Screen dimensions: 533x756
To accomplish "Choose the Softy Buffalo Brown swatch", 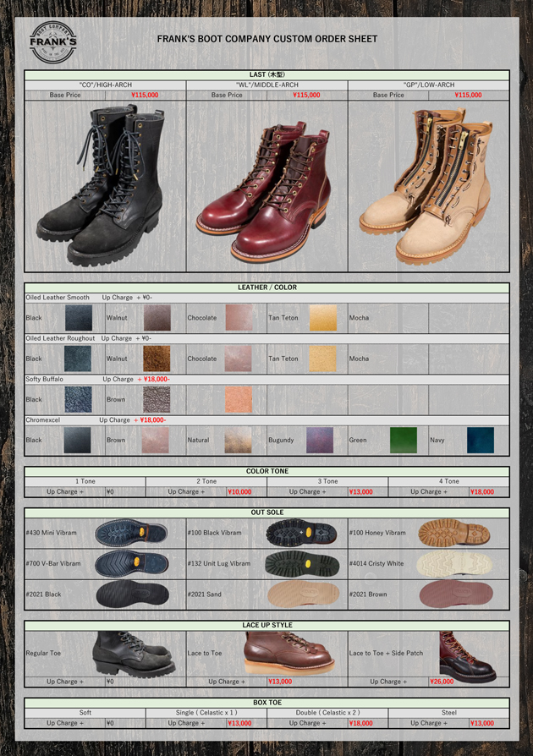I will (x=157, y=399).
